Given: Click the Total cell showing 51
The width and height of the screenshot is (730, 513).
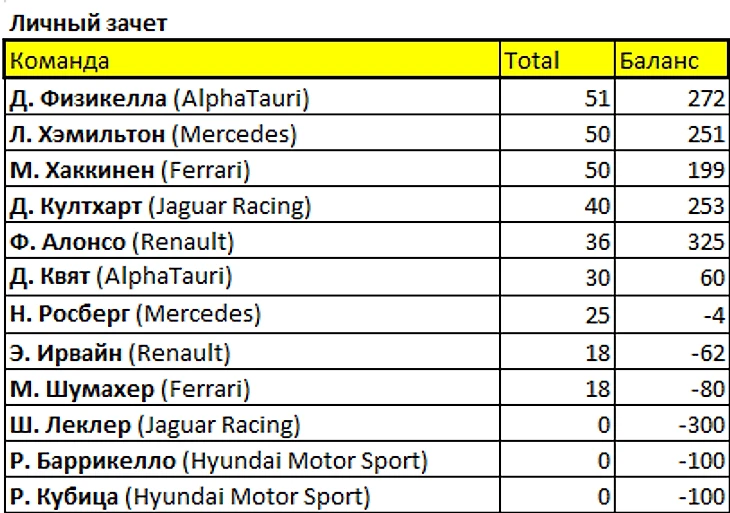Looking at the screenshot, I should tap(557, 97).
